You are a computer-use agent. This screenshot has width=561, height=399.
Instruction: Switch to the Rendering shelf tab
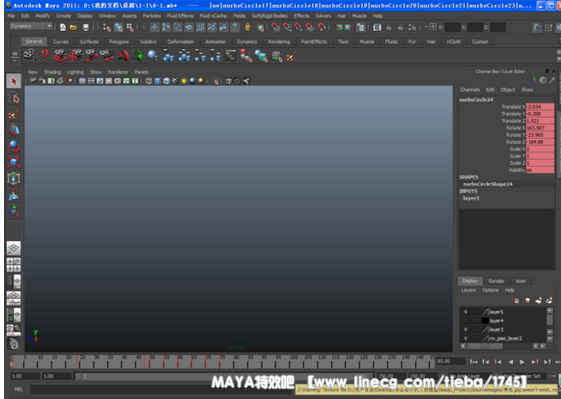pyautogui.click(x=279, y=42)
